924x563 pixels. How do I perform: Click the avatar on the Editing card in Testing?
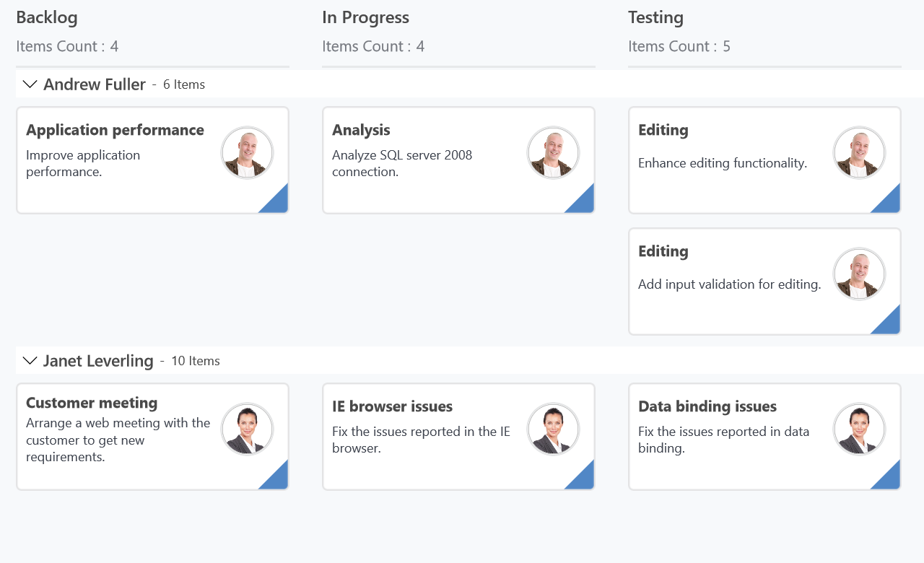(859, 152)
